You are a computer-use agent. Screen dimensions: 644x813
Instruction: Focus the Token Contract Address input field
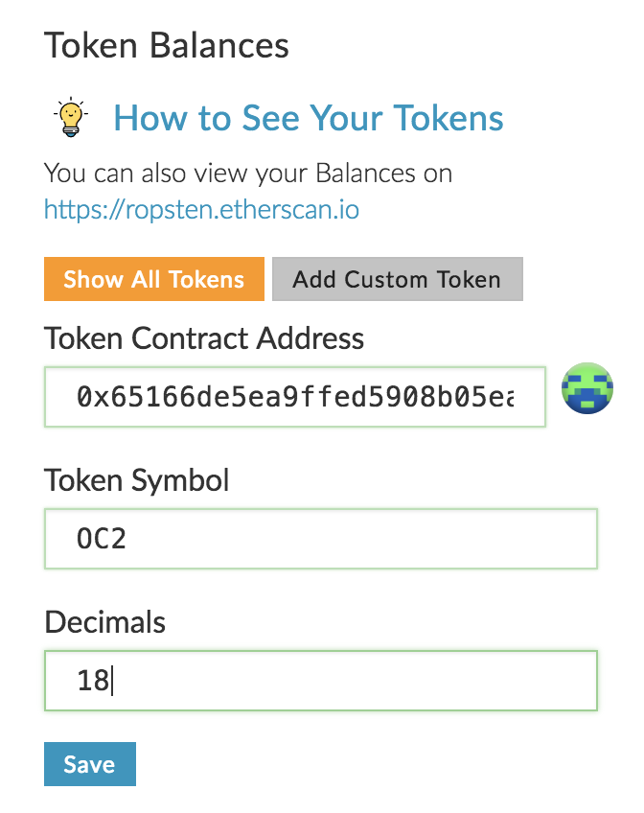click(x=295, y=397)
